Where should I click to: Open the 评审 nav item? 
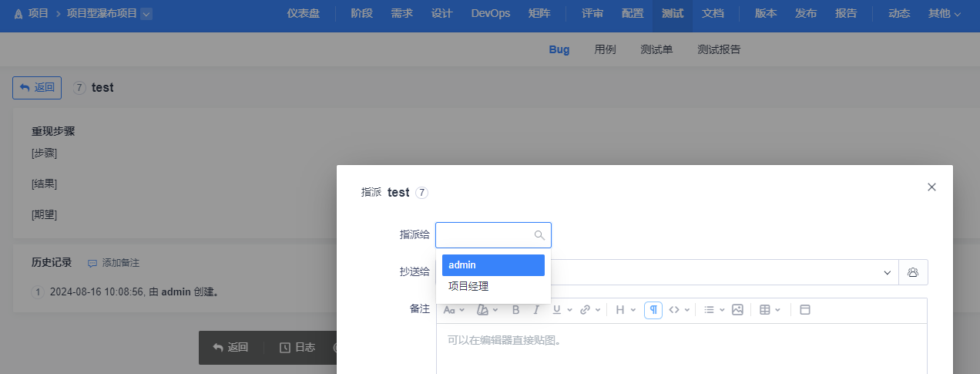[592, 14]
